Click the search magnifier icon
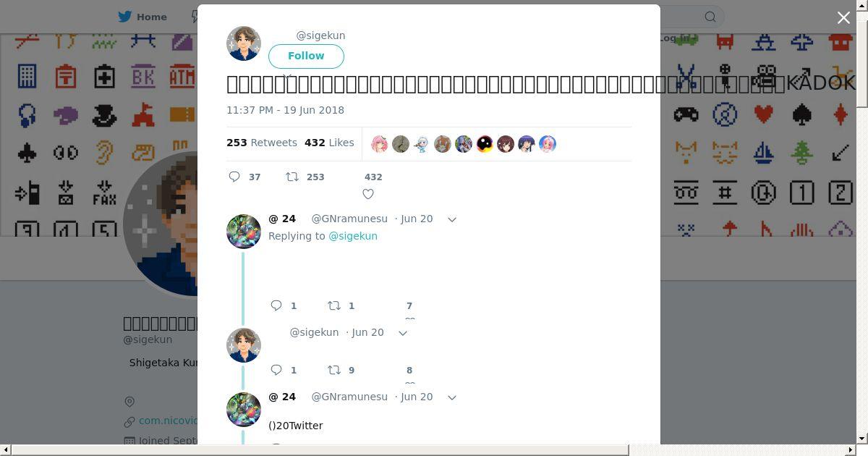 pos(710,17)
